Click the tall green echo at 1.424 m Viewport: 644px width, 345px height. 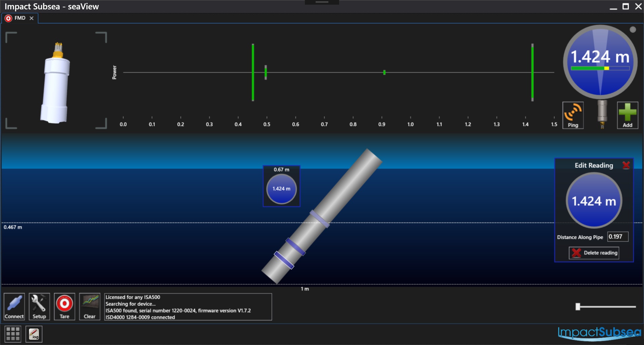tap(532, 72)
